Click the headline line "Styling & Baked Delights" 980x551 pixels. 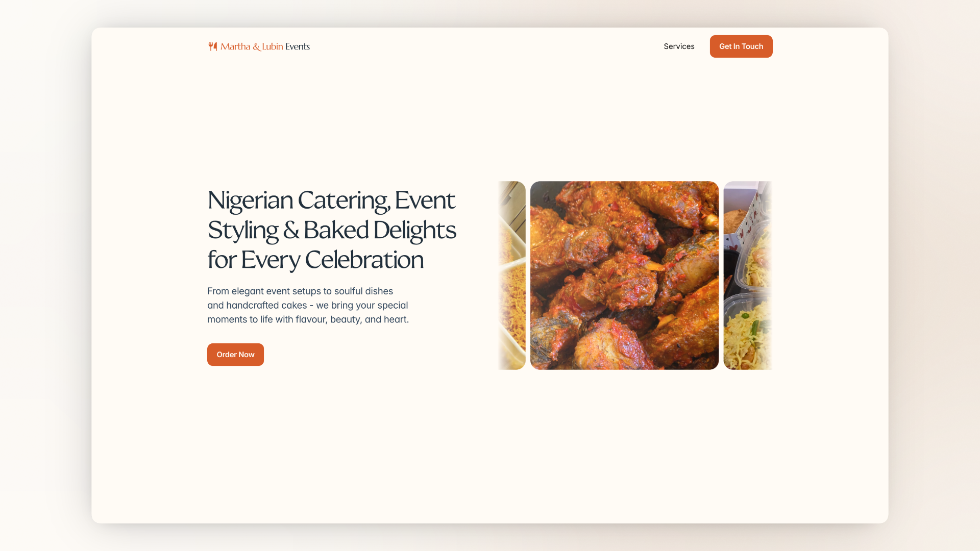coord(332,230)
